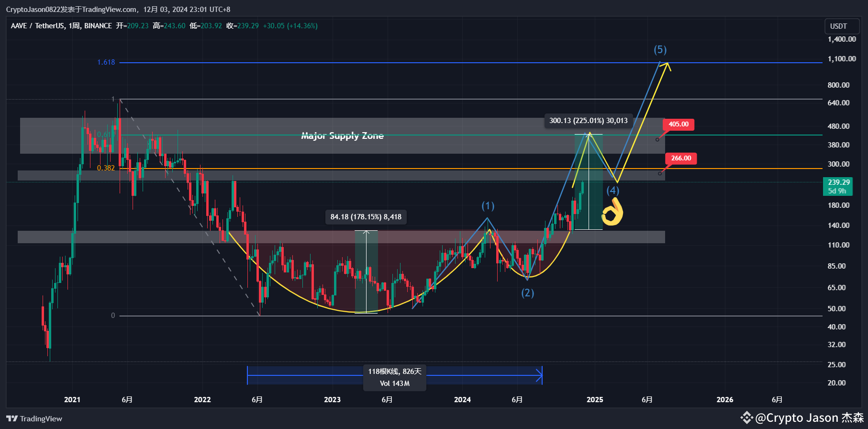868x429 pixels.
Task: Click the 2024 time axis label
Action: click(x=463, y=400)
